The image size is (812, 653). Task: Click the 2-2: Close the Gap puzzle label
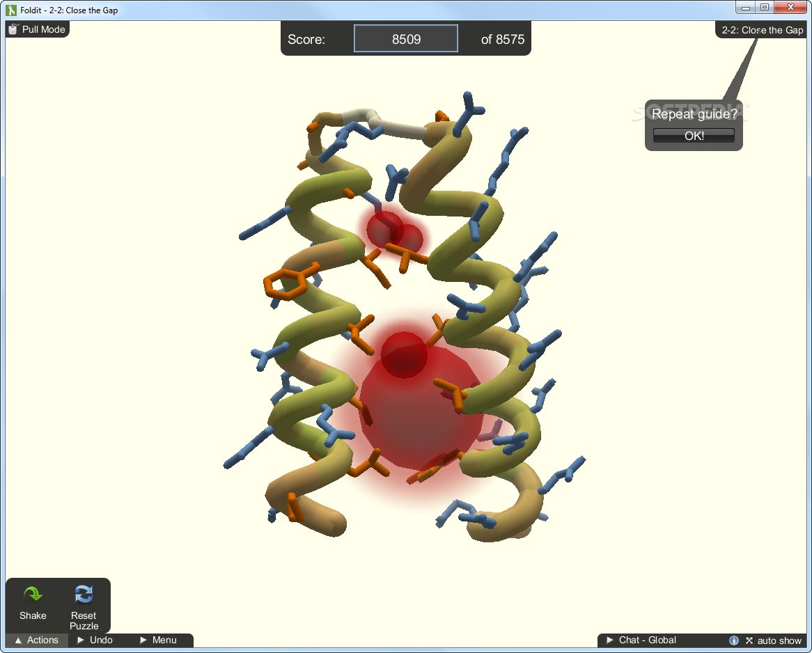[x=763, y=30]
